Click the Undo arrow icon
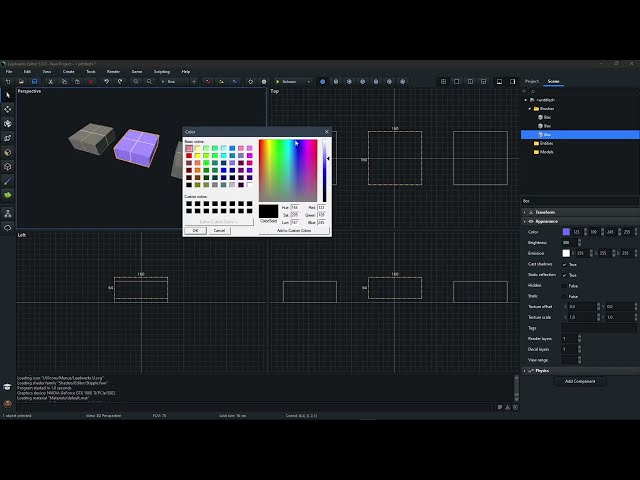The image size is (640, 480). 107,82
